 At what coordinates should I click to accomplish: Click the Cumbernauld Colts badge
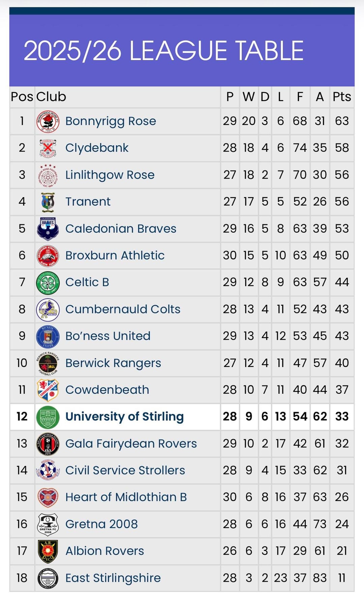point(48,309)
